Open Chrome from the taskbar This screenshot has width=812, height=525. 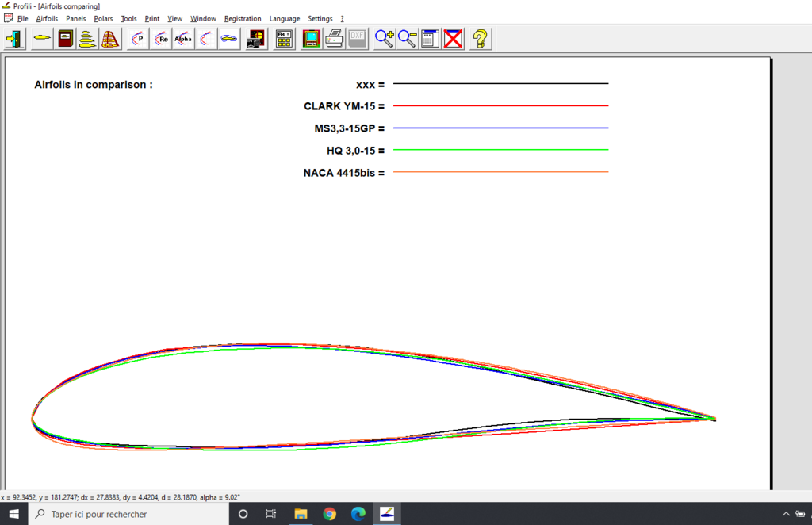(330, 514)
